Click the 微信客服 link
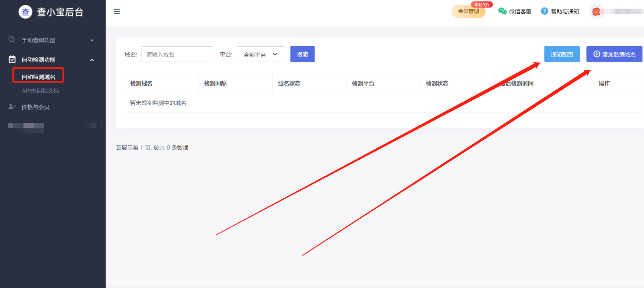 coord(520,12)
